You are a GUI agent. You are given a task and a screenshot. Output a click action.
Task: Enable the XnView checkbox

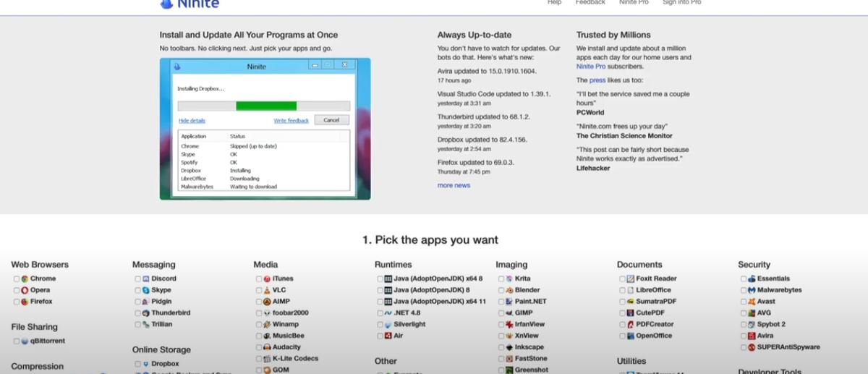[501, 336]
